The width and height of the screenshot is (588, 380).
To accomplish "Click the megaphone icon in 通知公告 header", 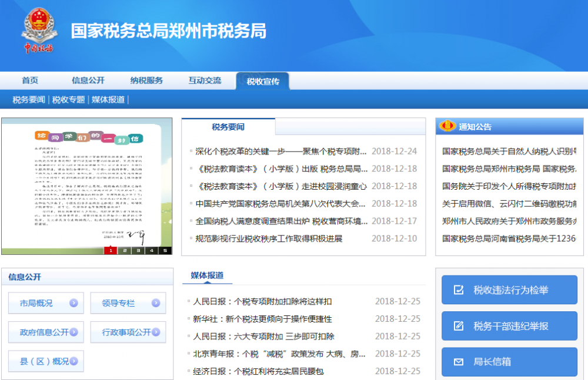I will [447, 126].
